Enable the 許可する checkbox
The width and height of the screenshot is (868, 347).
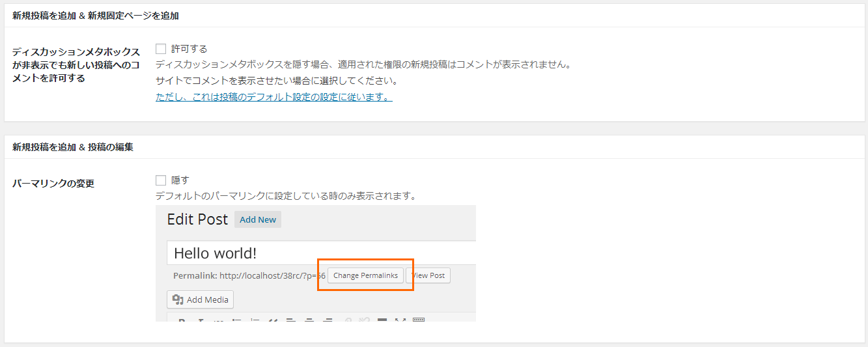tap(161, 49)
